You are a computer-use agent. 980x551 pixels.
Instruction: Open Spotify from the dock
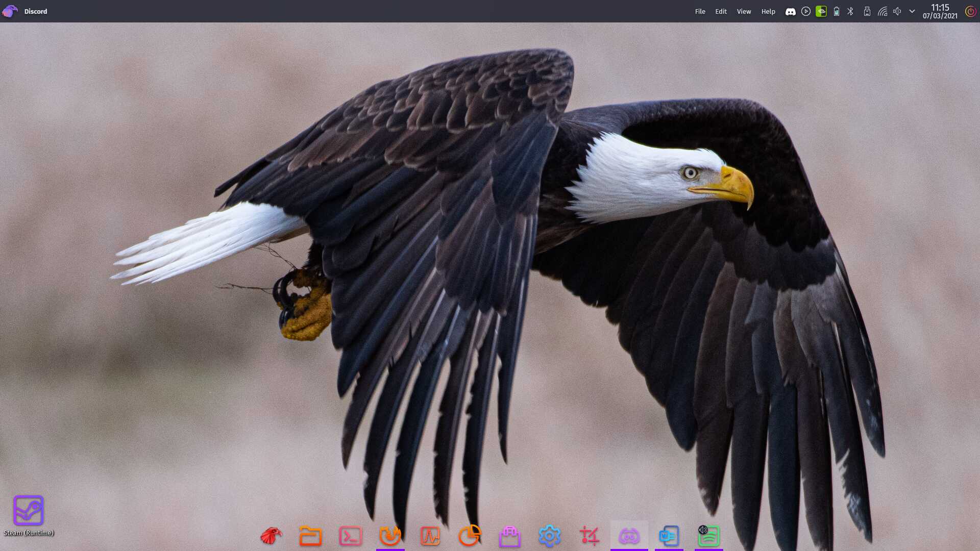[708, 536]
